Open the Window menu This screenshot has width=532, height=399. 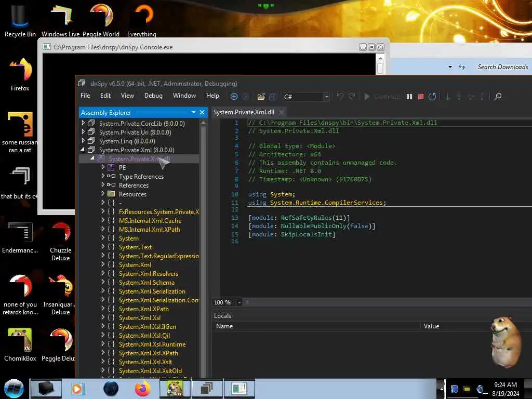(184, 96)
